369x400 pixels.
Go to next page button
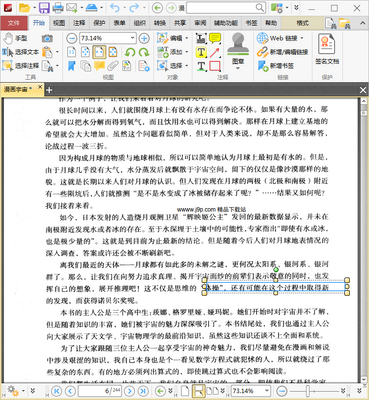click(x=130, y=391)
